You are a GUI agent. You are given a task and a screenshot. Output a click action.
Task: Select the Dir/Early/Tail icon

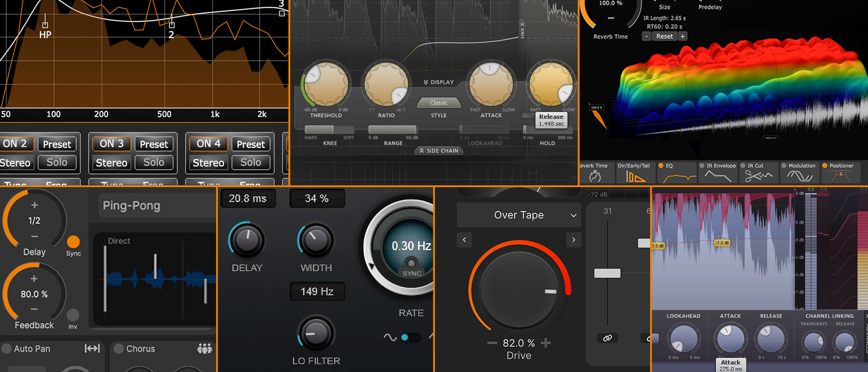tap(635, 176)
